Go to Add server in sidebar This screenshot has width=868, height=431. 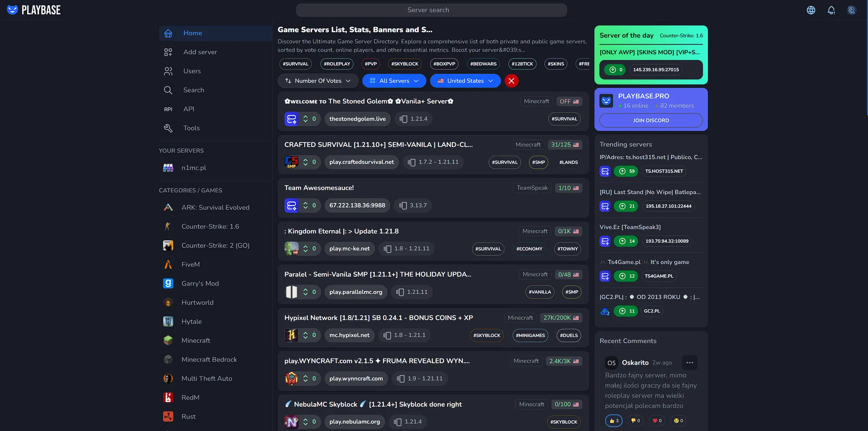[200, 52]
